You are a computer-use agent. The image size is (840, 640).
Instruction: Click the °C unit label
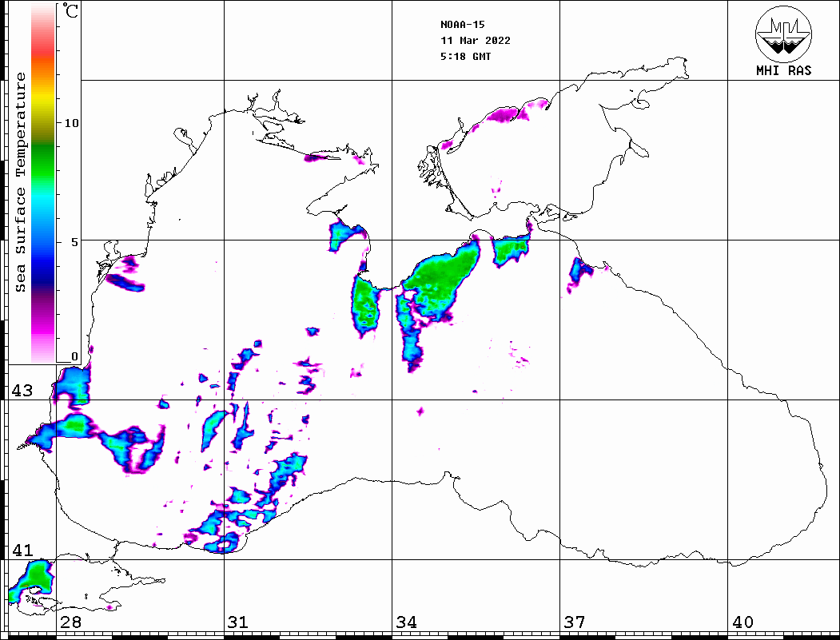point(70,10)
